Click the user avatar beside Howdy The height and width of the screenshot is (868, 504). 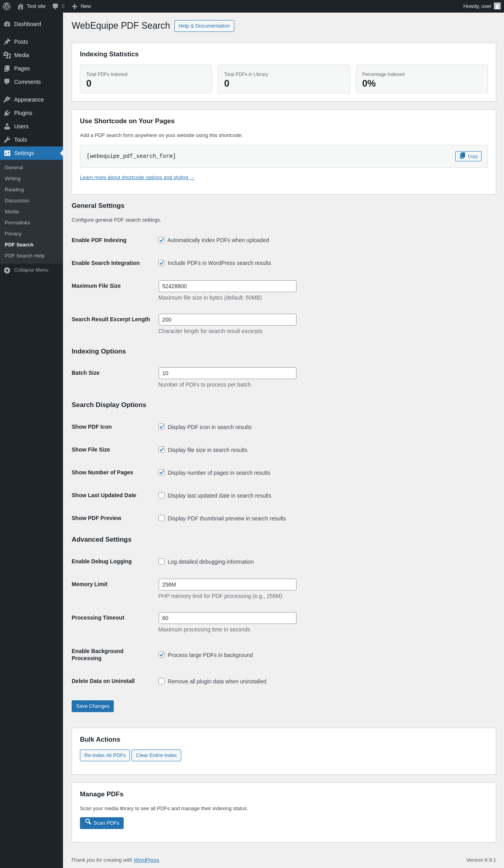point(497,6)
